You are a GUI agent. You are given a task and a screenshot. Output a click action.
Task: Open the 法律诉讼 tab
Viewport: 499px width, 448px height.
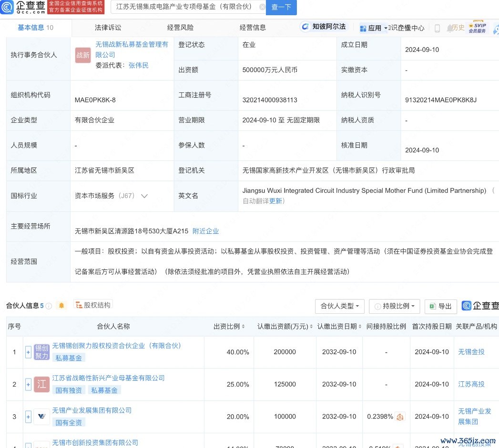click(108, 28)
